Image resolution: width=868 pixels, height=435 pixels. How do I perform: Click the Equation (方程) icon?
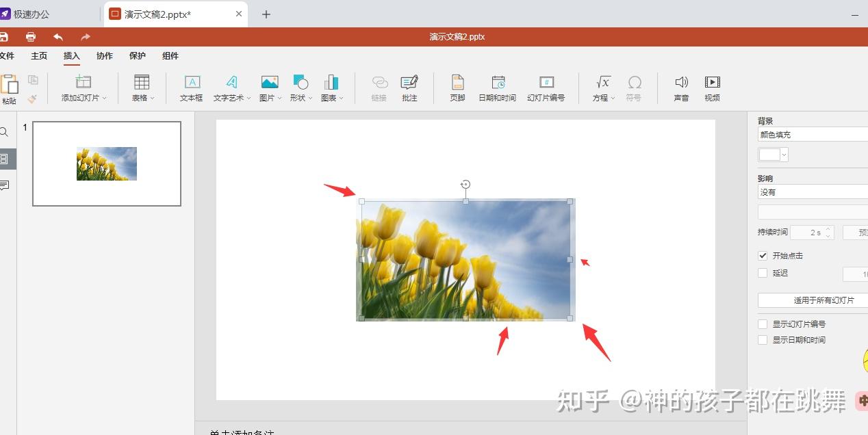point(603,82)
